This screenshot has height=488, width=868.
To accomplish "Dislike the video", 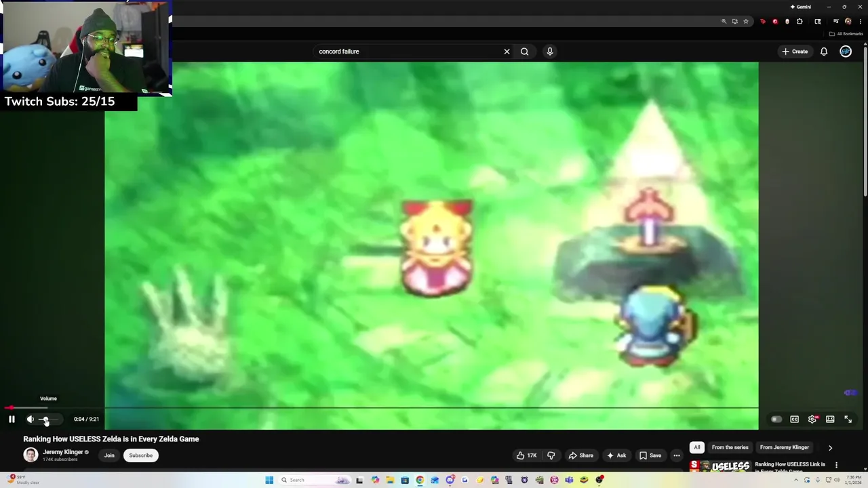I will (551, 455).
